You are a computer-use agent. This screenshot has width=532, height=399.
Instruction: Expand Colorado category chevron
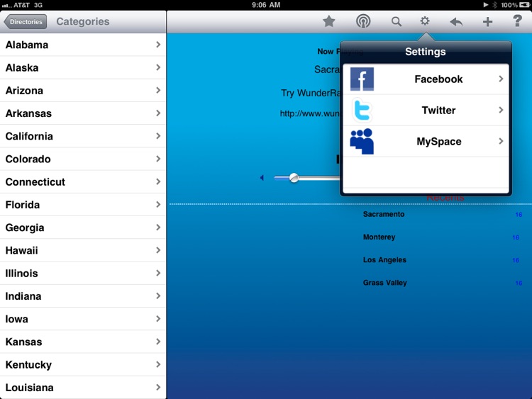[x=158, y=159]
